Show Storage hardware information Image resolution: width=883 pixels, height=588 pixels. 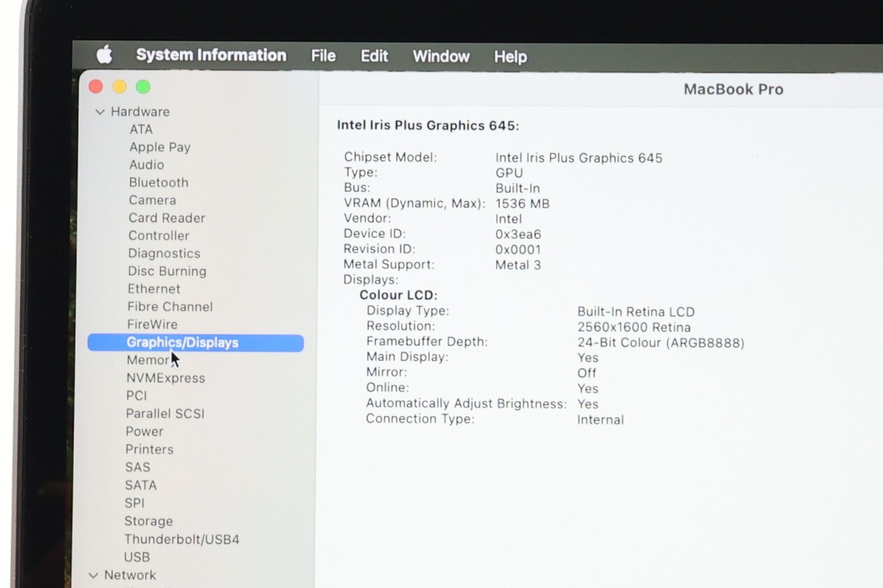(x=148, y=521)
